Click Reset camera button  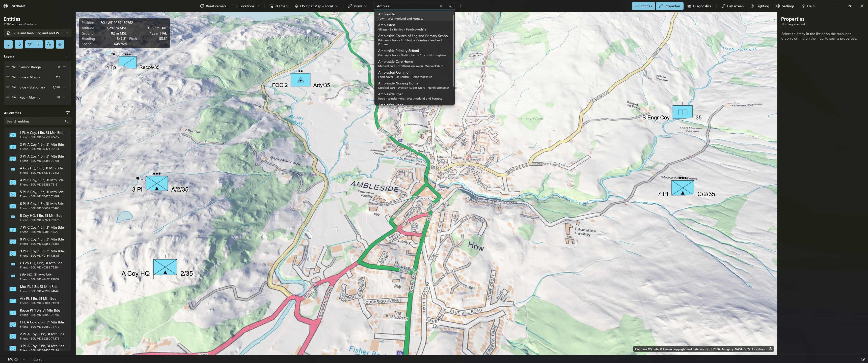coord(213,6)
